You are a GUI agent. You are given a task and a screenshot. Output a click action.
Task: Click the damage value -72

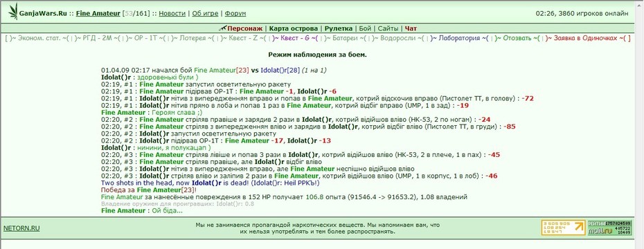(x=528, y=98)
